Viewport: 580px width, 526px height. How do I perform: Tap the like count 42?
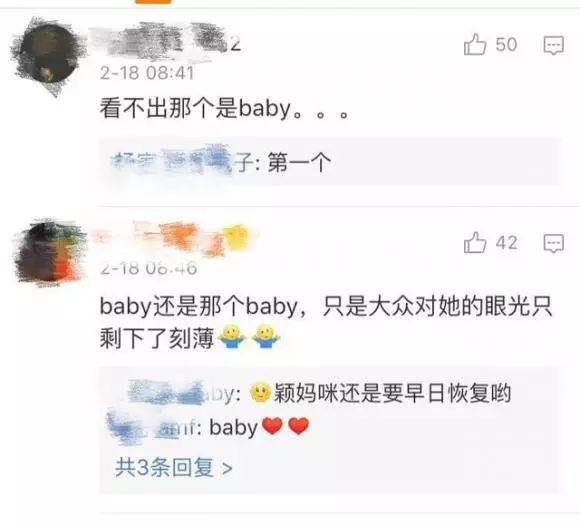click(506, 243)
